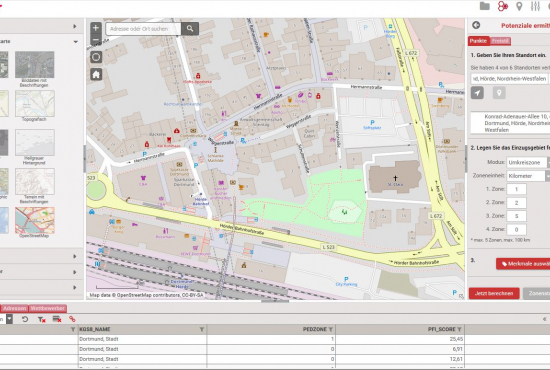Click the table clear selection icon

click(56, 319)
